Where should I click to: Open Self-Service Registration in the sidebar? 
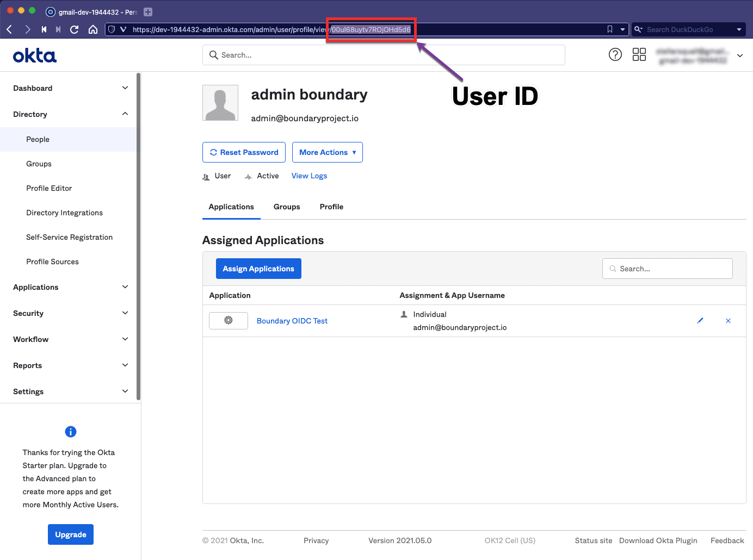(x=69, y=237)
